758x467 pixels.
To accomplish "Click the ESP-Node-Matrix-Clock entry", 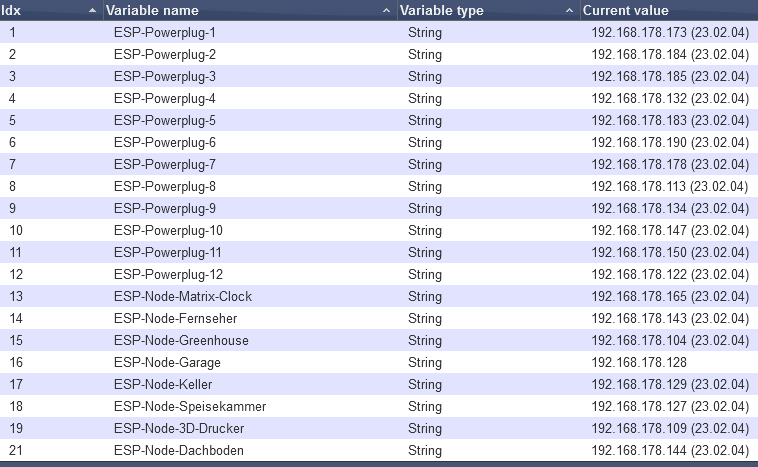I will tap(183, 297).
